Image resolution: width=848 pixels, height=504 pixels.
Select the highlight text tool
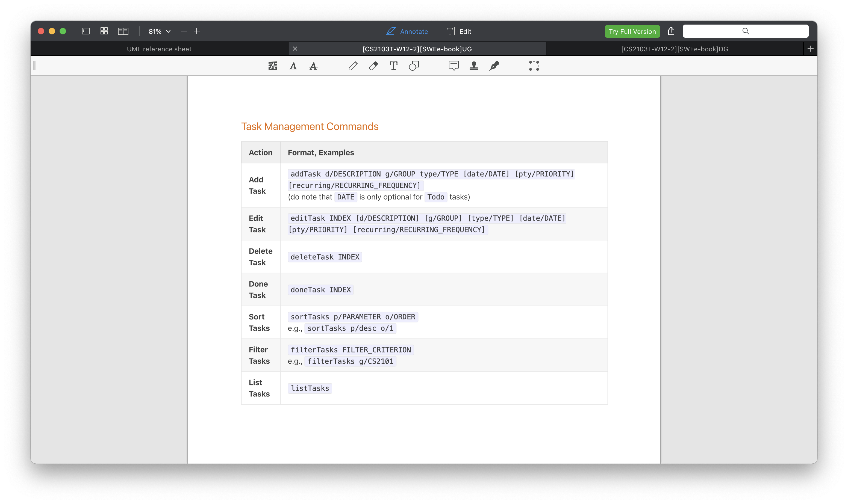click(x=273, y=66)
